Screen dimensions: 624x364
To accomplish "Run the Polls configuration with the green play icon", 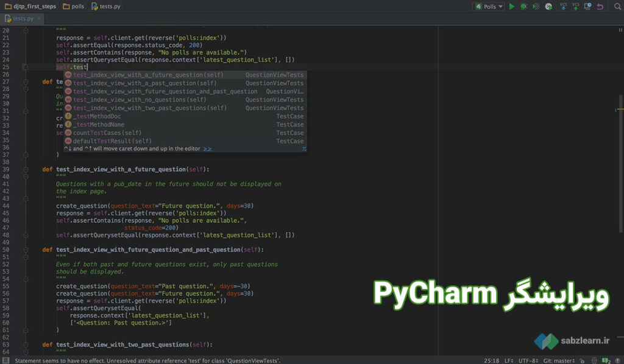I will 512,7.
